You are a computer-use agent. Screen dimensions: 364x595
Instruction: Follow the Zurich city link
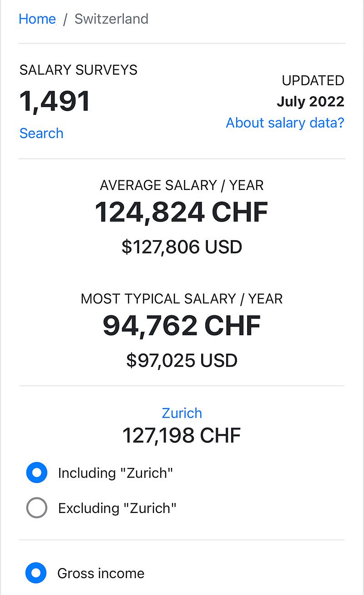182,413
